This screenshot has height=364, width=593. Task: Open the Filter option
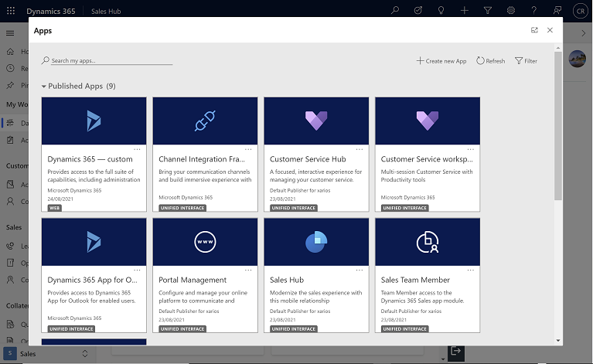pos(526,61)
